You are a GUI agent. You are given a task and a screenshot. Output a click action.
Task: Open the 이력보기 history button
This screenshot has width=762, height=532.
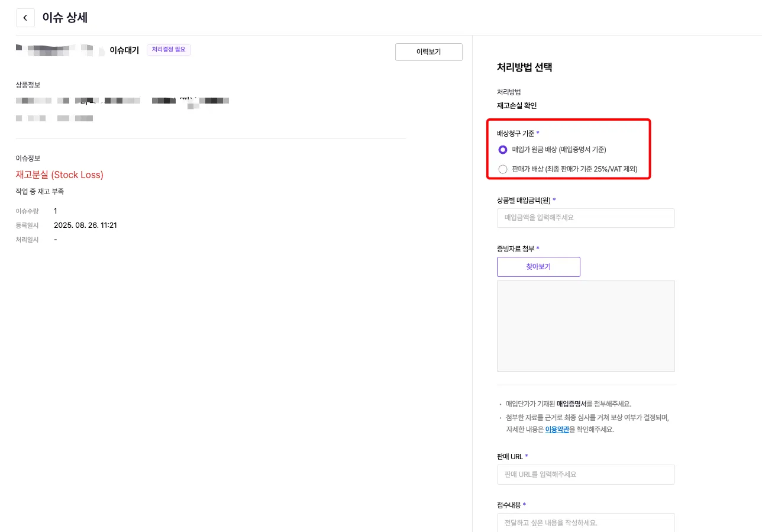click(428, 52)
